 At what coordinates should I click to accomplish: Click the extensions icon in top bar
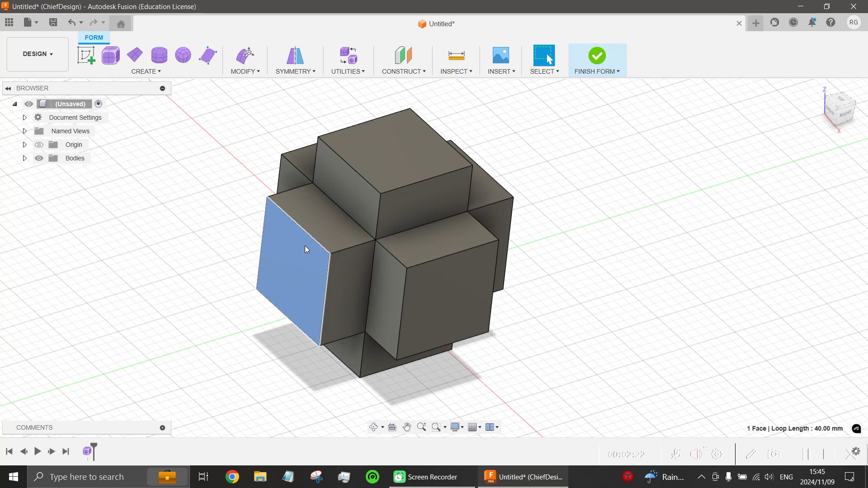pos(775,22)
